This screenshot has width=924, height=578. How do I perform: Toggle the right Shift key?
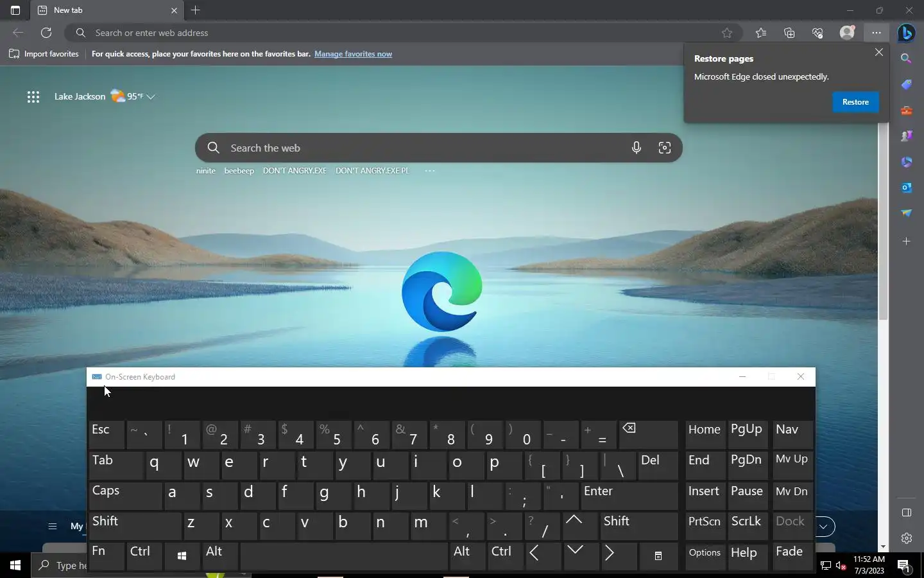click(638, 526)
